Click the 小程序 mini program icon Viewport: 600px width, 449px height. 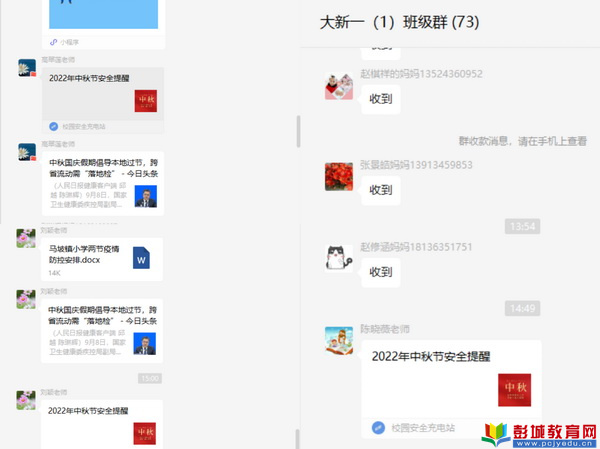tap(53, 42)
